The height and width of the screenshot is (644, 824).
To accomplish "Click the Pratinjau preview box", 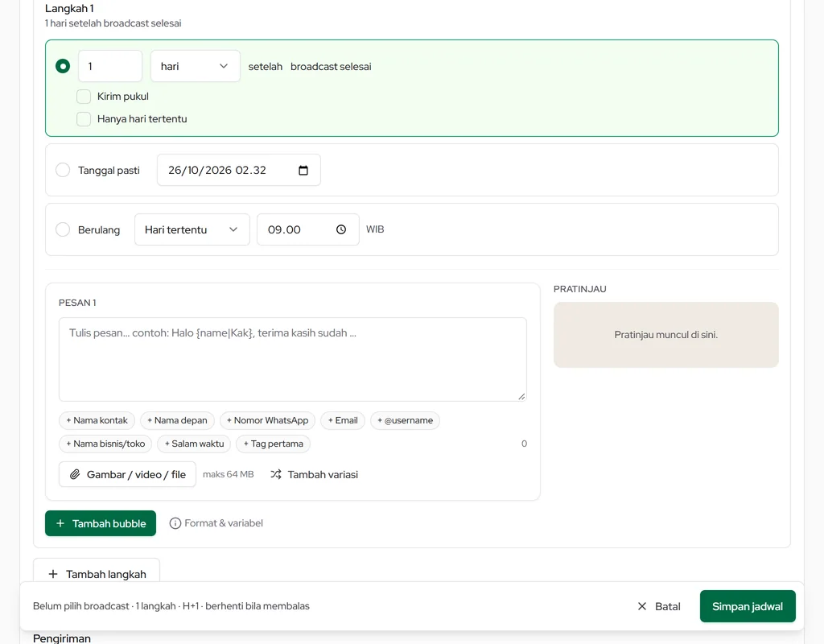I will coord(665,335).
